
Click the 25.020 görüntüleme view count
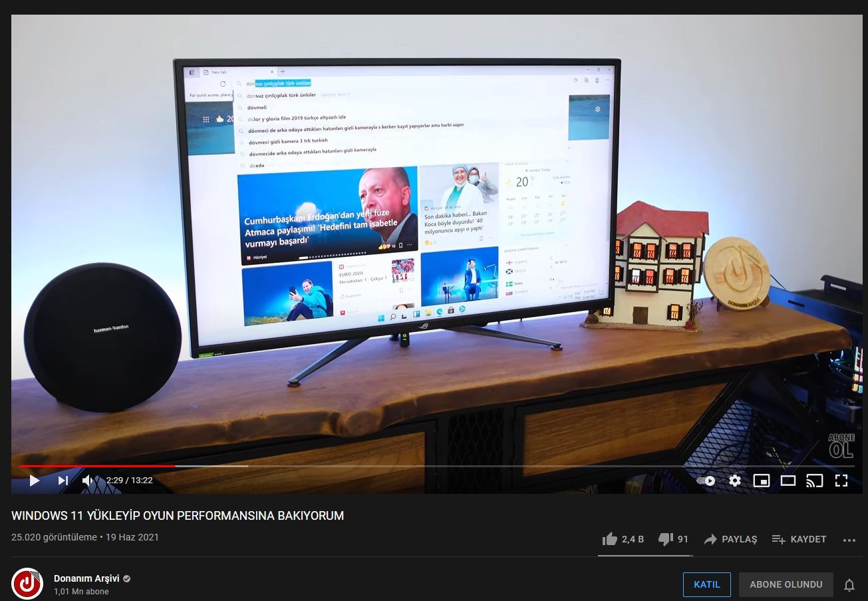[x=54, y=537]
